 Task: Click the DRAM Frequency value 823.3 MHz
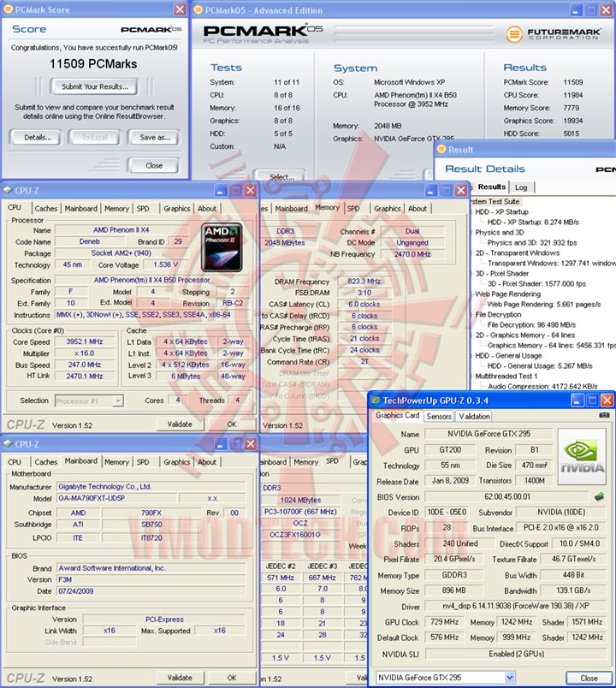pyautogui.click(x=364, y=282)
